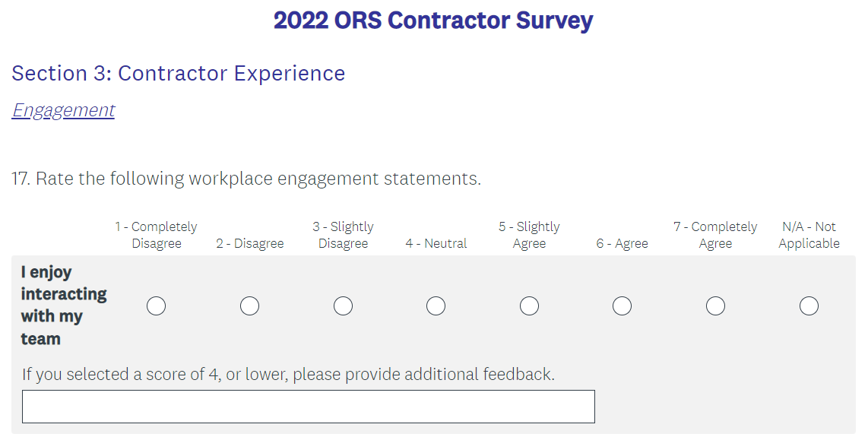Select the '6 - Agree' radio button
The image size is (868, 437).
[x=622, y=306]
